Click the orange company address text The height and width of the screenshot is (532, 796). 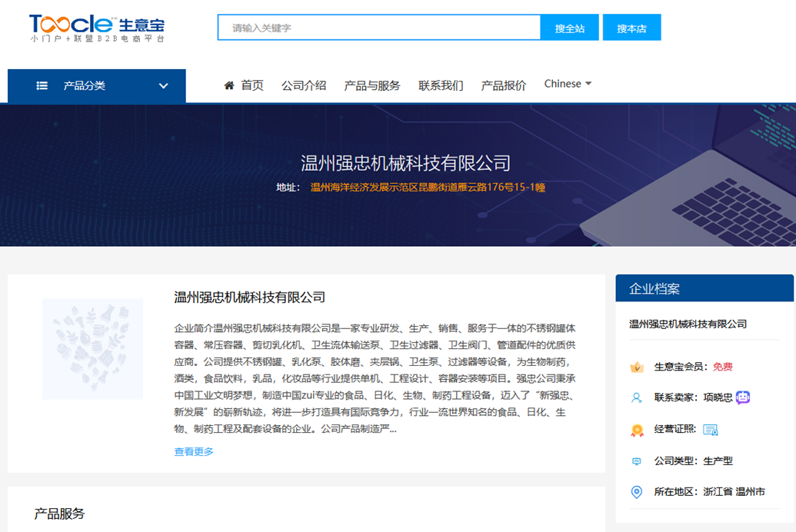pyautogui.click(x=428, y=188)
